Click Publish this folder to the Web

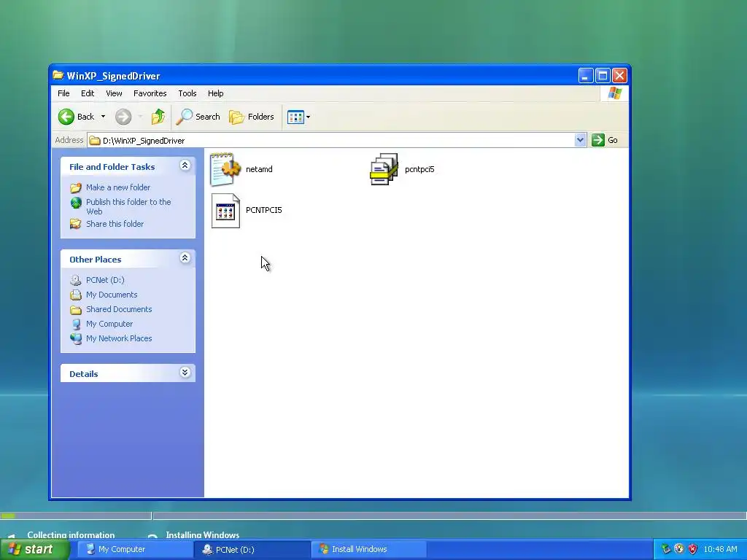[128, 206]
